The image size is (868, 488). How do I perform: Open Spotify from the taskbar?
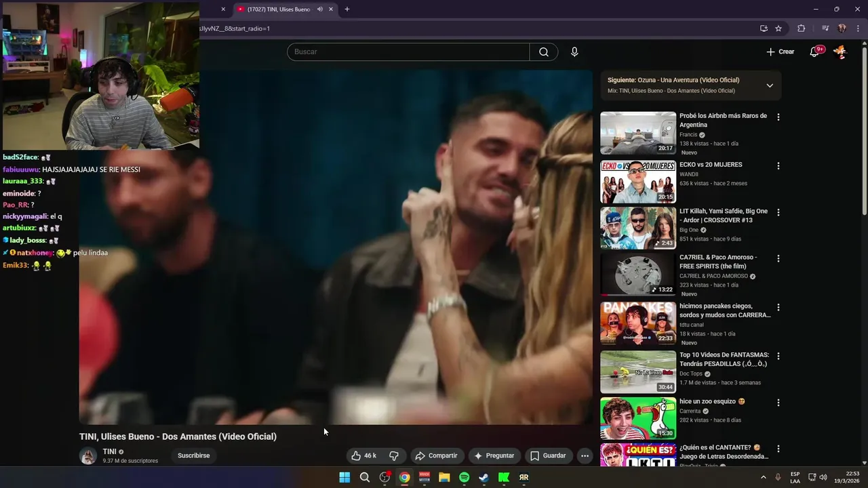464,477
